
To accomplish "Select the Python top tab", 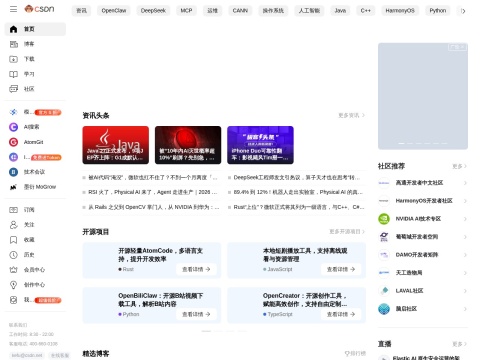I will (438, 11).
